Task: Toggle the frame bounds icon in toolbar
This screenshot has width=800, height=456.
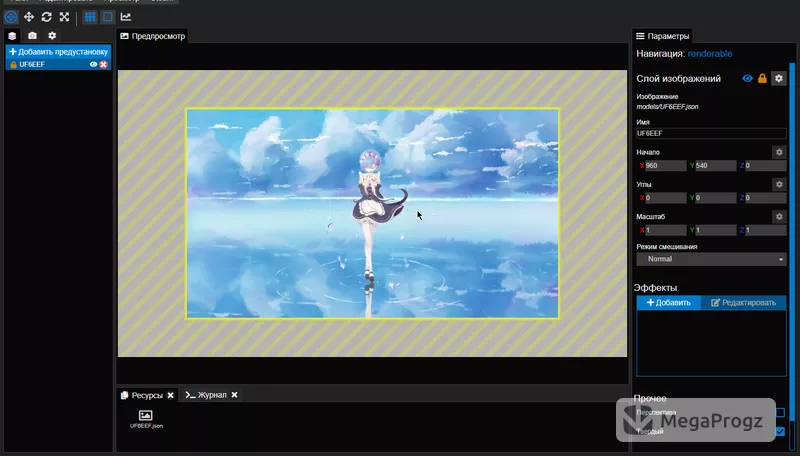Action: coord(108,17)
